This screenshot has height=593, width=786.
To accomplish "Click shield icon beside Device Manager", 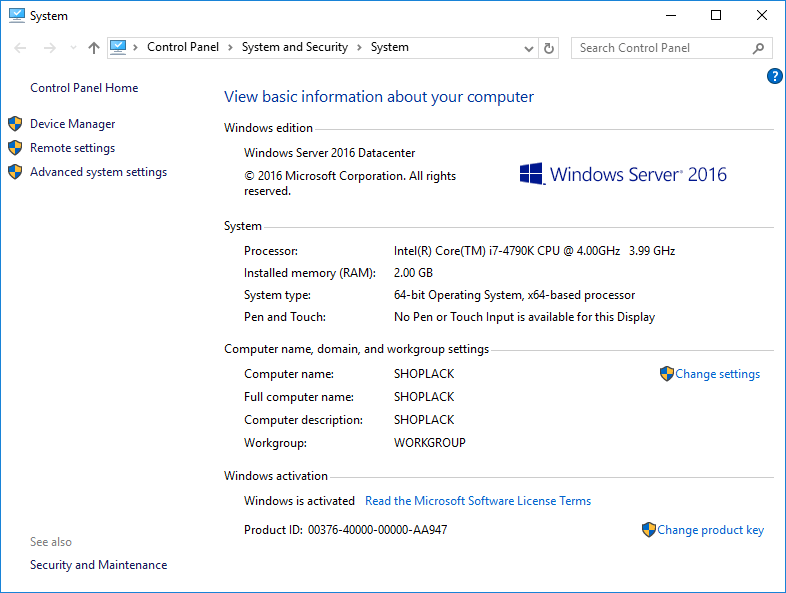I will coord(15,124).
